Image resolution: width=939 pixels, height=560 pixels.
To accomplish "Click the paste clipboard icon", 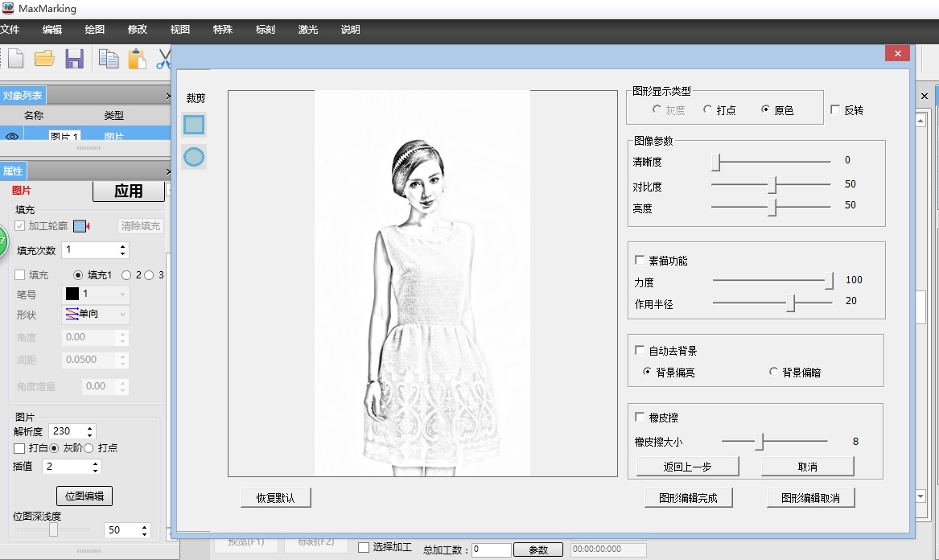I will coord(137,59).
